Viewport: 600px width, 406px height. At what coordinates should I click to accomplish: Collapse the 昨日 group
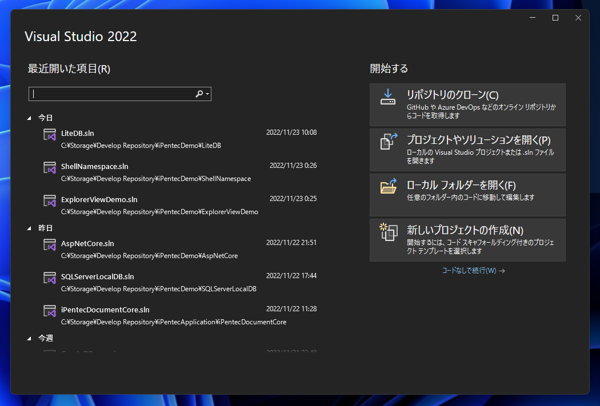29,228
